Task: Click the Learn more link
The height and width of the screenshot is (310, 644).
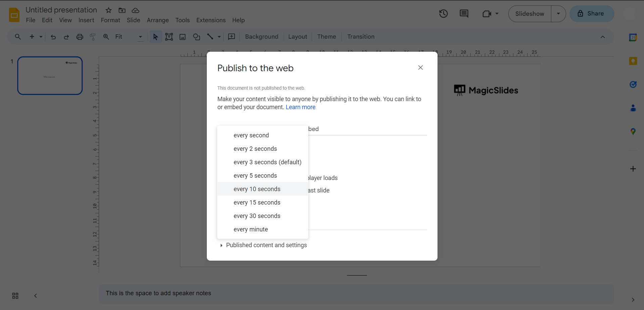Action: tap(301, 107)
